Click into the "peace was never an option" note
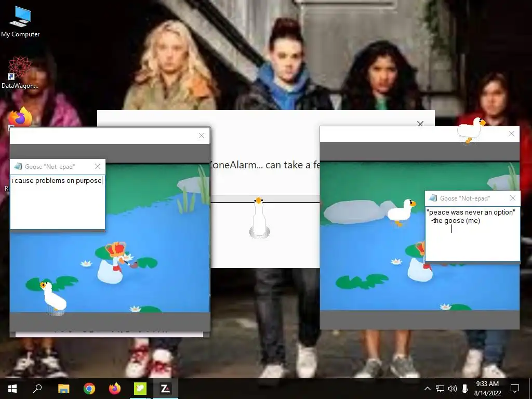 coord(472,234)
